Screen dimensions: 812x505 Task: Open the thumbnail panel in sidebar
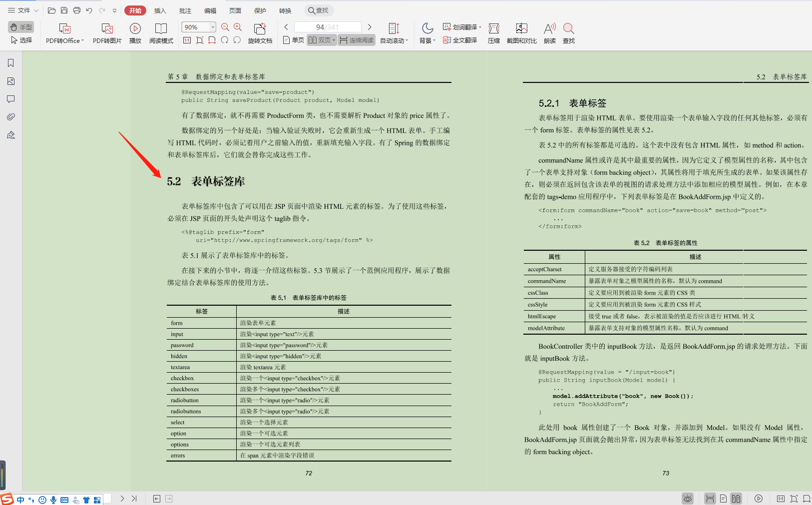click(11, 81)
